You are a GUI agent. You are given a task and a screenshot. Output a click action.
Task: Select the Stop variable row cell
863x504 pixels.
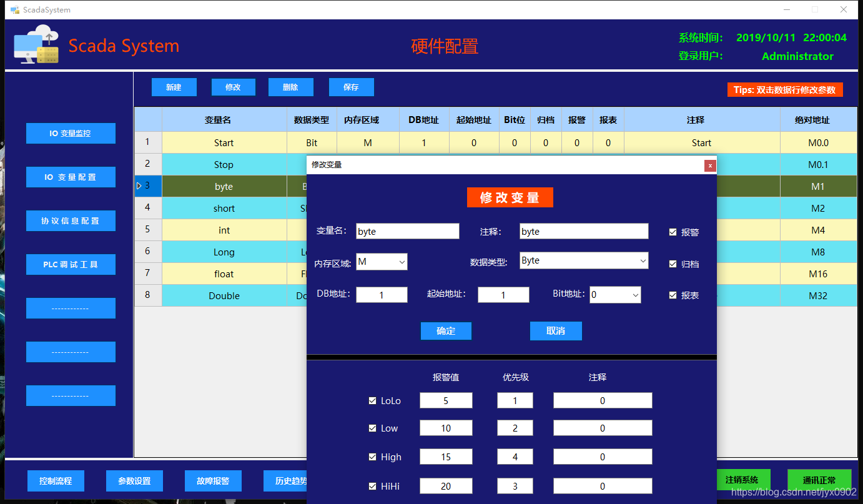pyautogui.click(x=224, y=164)
